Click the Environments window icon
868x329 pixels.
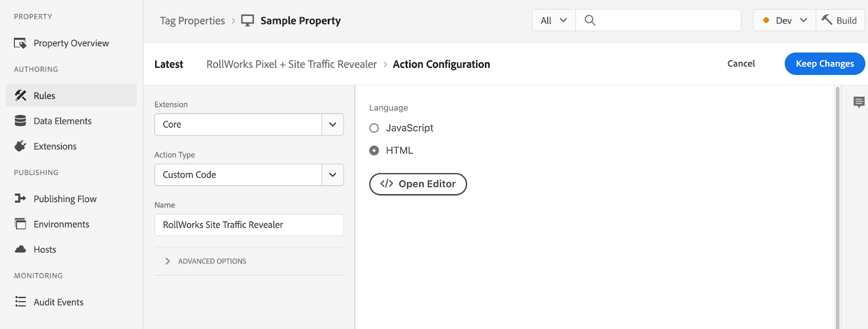coord(21,224)
